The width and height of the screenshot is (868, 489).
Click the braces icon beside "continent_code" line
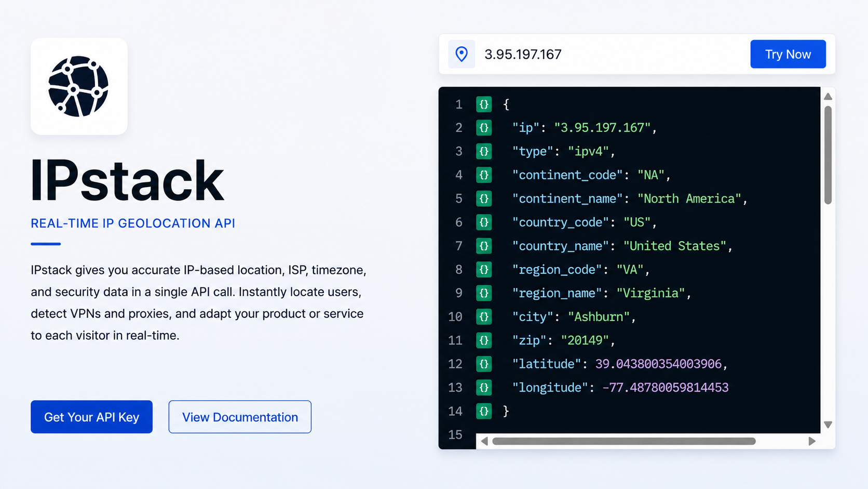click(x=484, y=175)
